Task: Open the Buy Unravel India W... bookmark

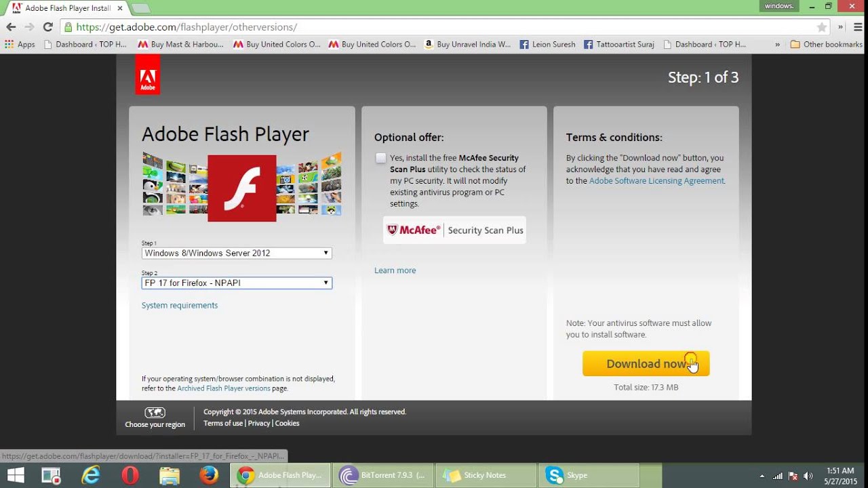Action: (467, 44)
